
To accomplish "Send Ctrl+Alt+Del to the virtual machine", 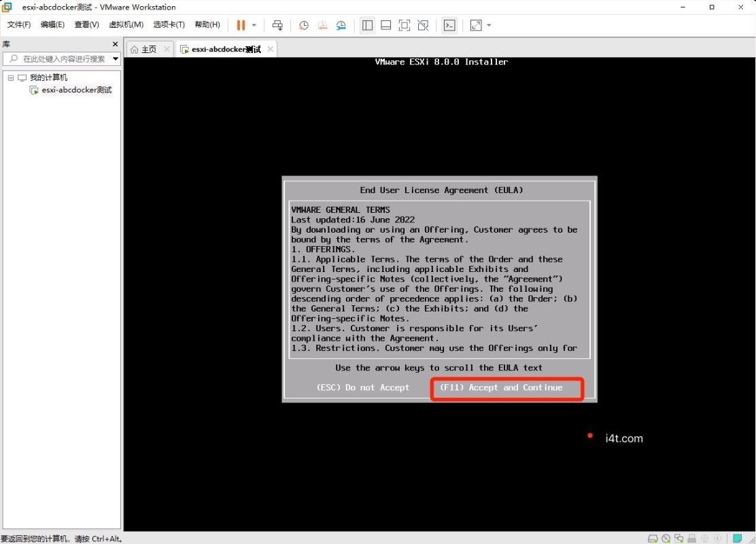I will click(277, 25).
